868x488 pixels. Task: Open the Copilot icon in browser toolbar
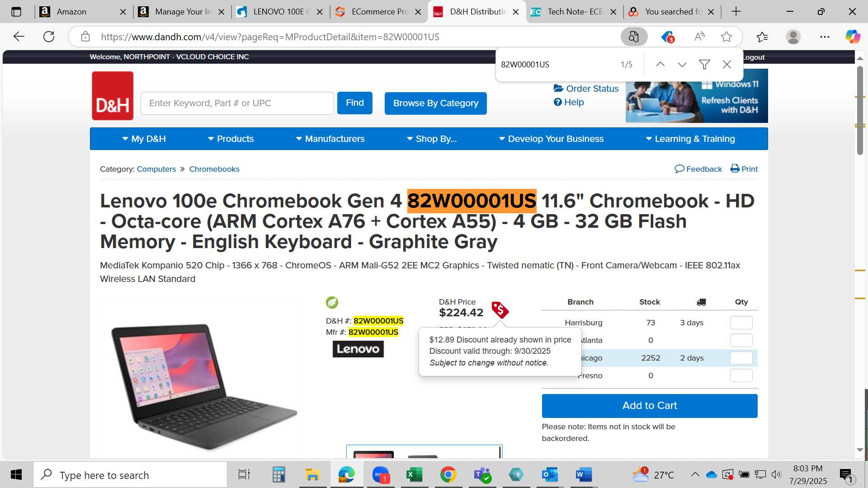[x=853, y=37]
